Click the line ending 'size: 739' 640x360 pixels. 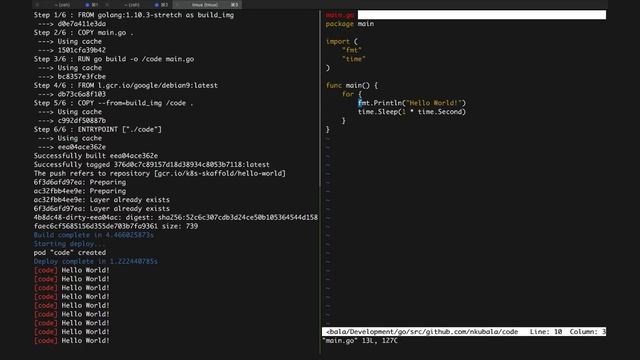(x=116, y=227)
